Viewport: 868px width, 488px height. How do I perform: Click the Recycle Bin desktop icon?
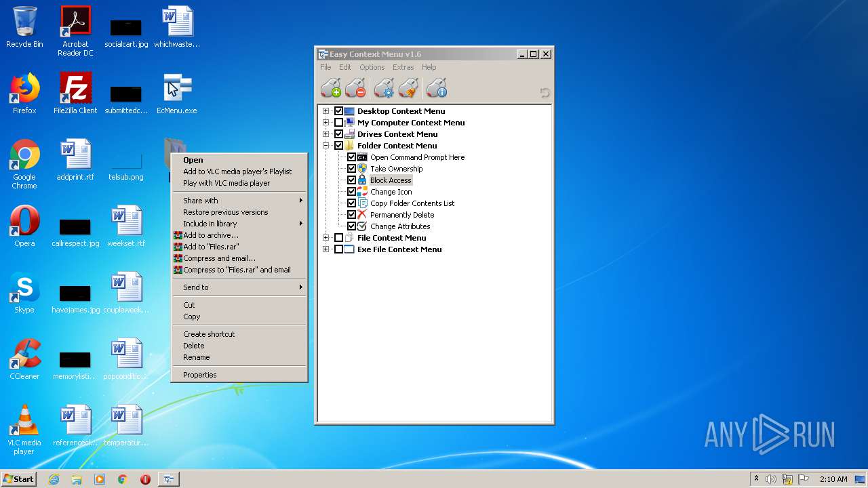click(24, 27)
